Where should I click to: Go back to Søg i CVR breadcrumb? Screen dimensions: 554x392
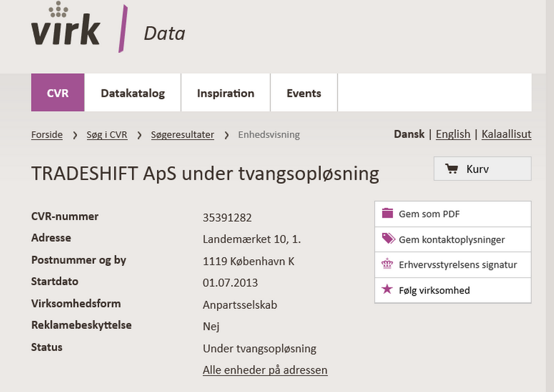tap(107, 135)
